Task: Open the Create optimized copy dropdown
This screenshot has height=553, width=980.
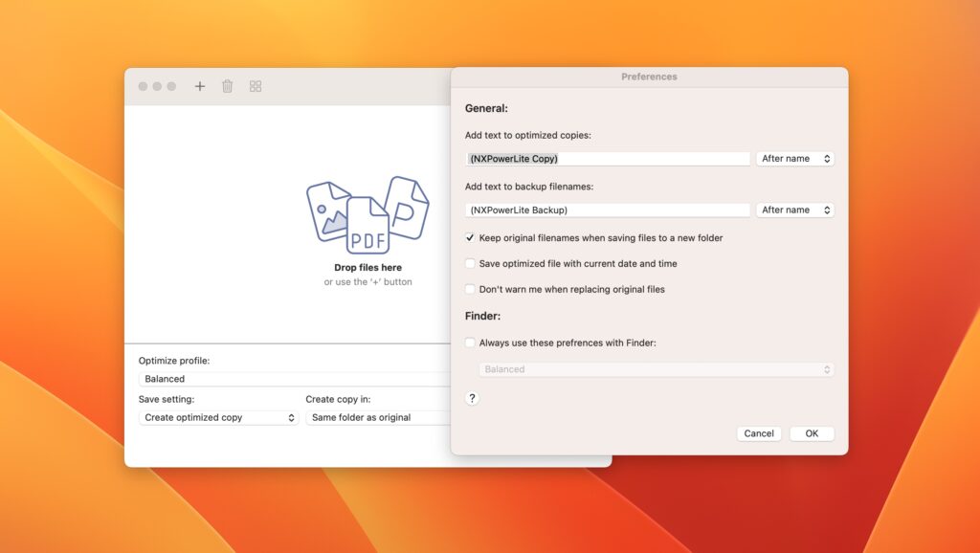Action: click(x=218, y=418)
